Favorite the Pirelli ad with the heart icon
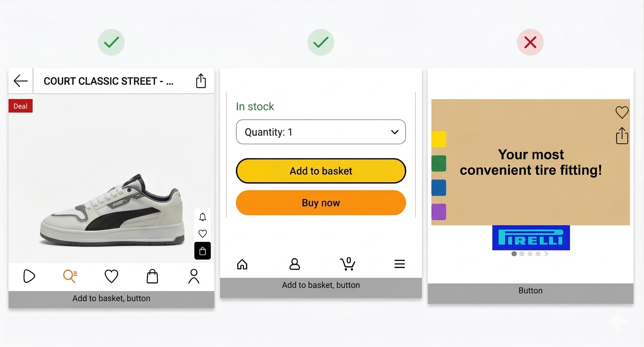The image size is (644, 347). click(x=622, y=112)
